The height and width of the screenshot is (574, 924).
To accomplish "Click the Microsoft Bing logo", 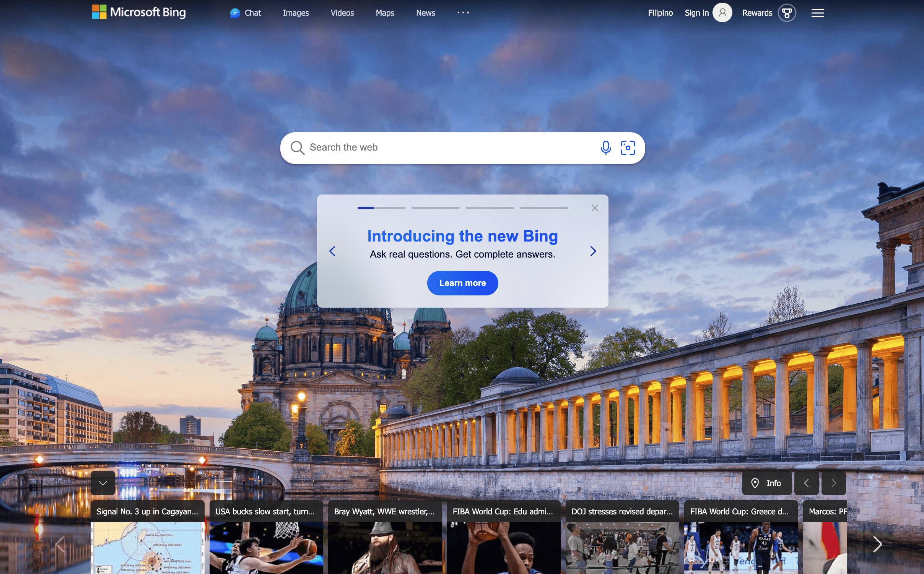I will [138, 12].
